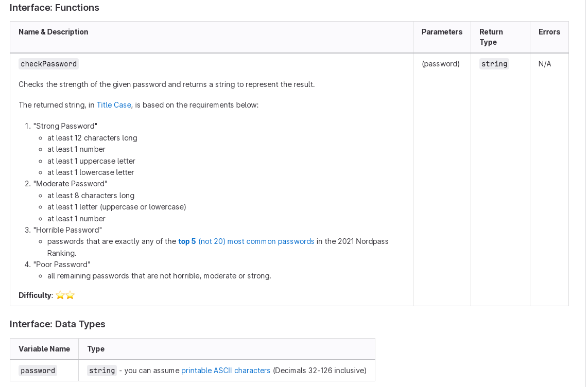
Task: Click the Variable Name header cell
Action: pyautogui.click(x=44, y=349)
